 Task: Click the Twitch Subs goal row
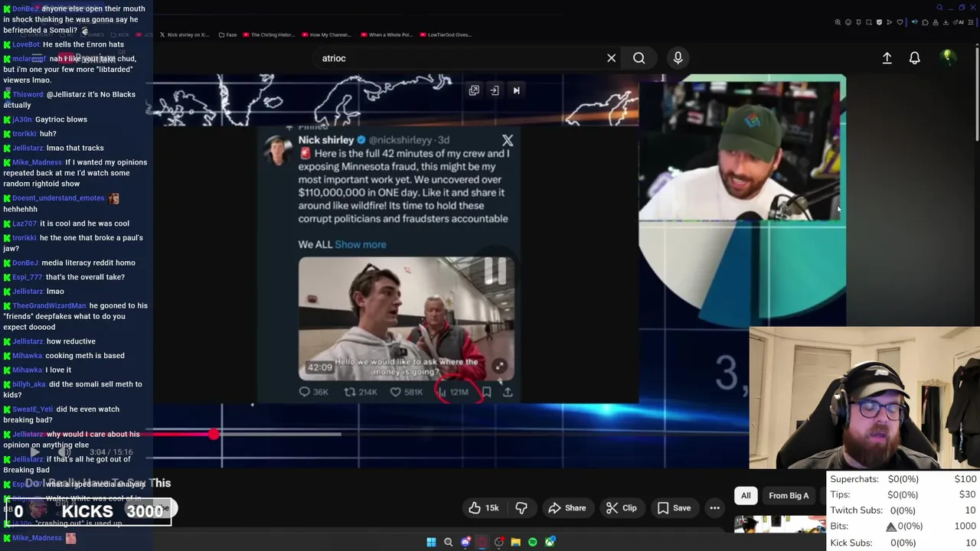click(x=903, y=510)
